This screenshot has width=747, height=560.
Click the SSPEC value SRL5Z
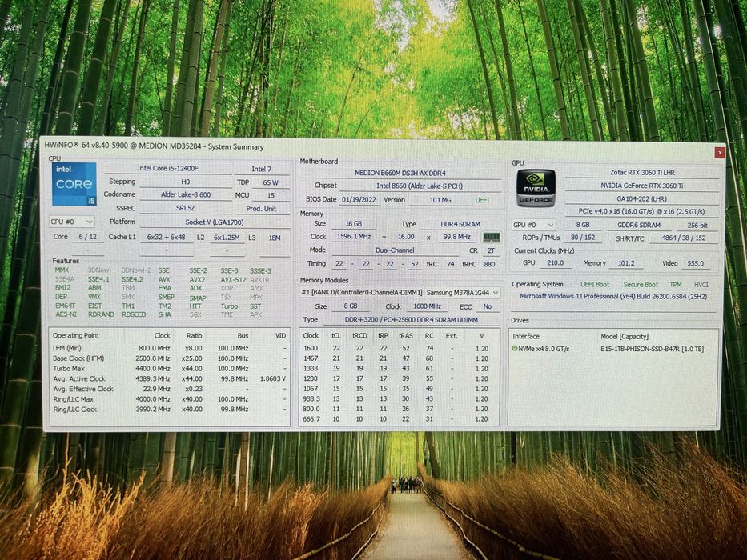[185, 208]
